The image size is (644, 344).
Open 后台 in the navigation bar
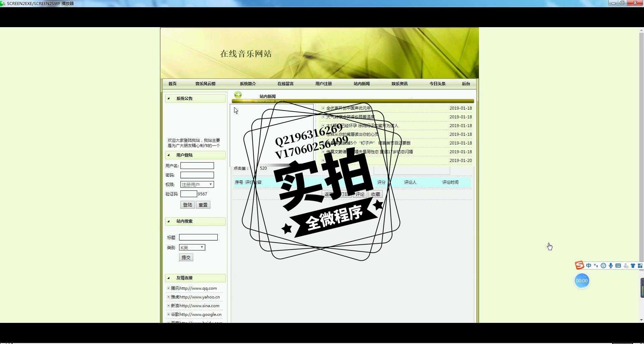(466, 84)
